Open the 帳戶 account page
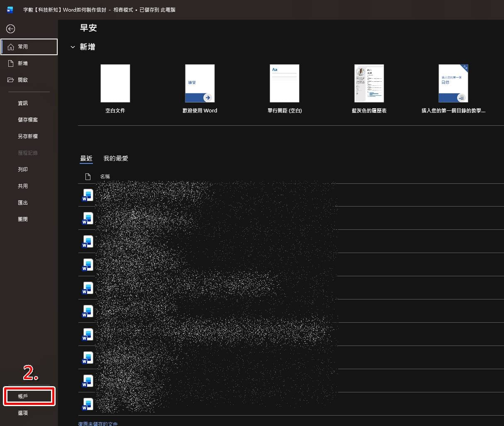Image resolution: width=504 pixels, height=426 pixels. tap(29, 397)
